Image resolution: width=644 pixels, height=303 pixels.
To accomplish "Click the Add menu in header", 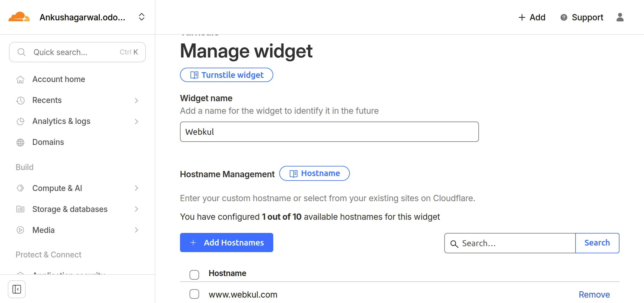I will click(x=532, y=17).
